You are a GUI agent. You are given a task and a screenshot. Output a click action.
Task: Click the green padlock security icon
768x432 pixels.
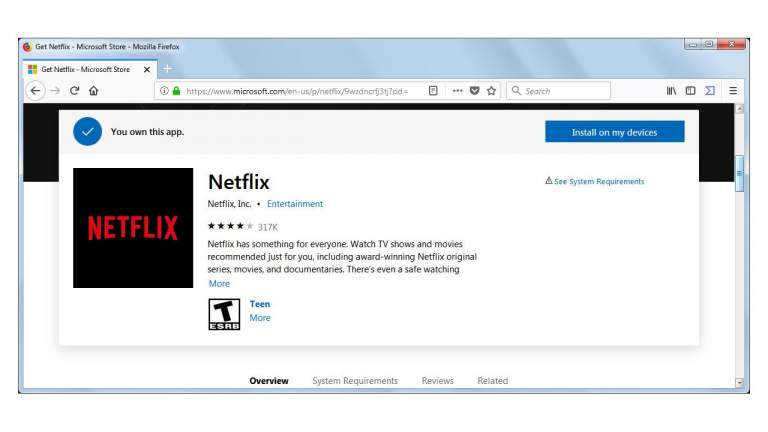[176, 91]
